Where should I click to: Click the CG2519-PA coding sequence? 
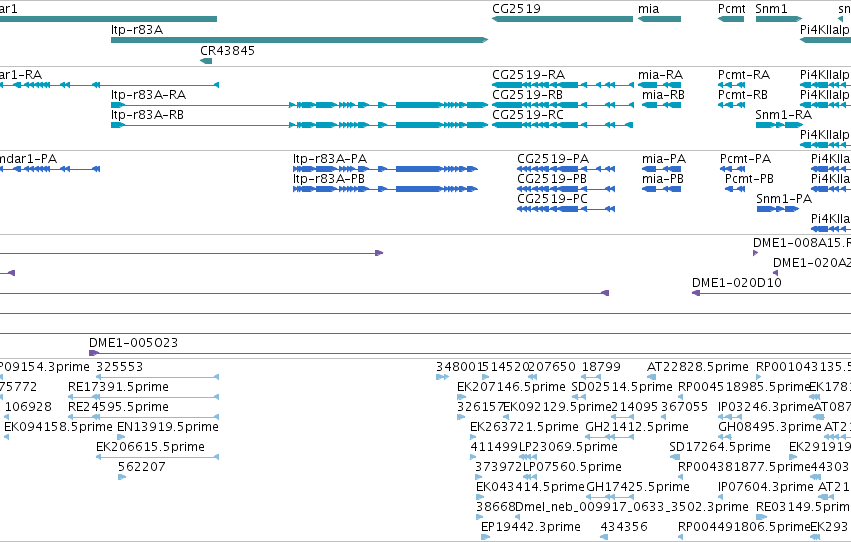tap(566, 169)
